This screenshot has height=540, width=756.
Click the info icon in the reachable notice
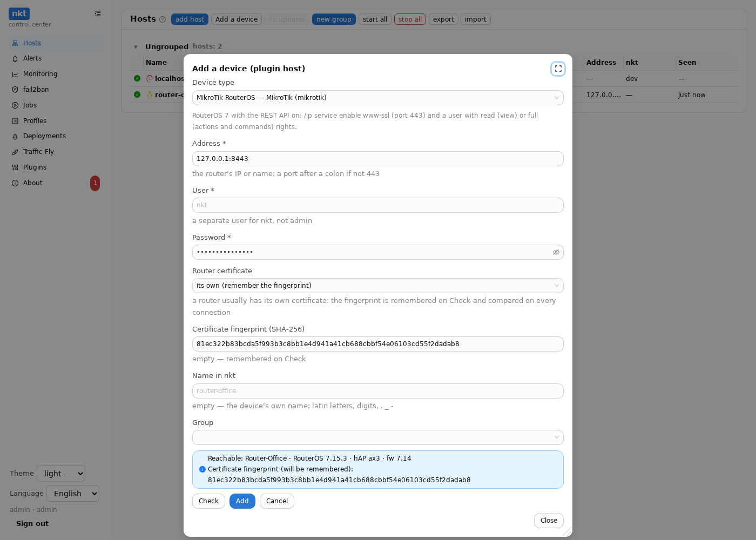point(202,469)
